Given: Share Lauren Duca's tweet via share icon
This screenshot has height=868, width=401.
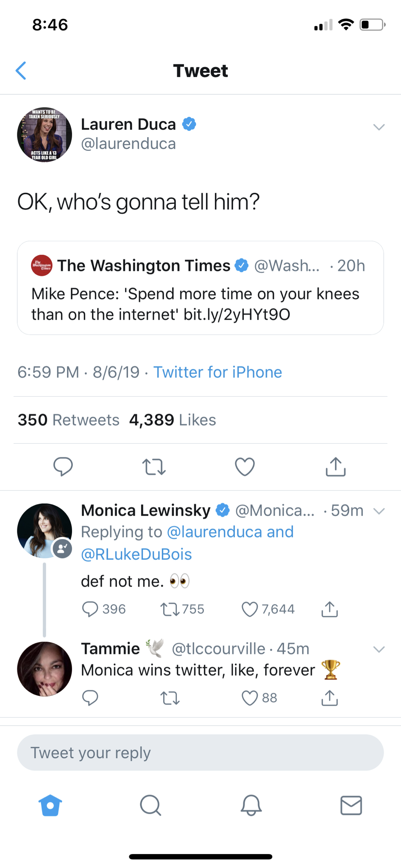Looking at the screenshot, I should (336, 467).
